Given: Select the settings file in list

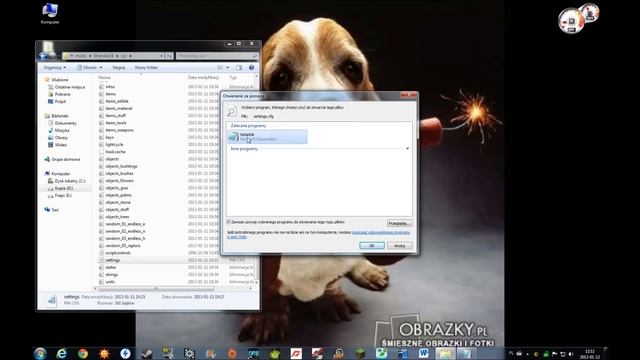Looking at the screenshot, I should 113,260.
